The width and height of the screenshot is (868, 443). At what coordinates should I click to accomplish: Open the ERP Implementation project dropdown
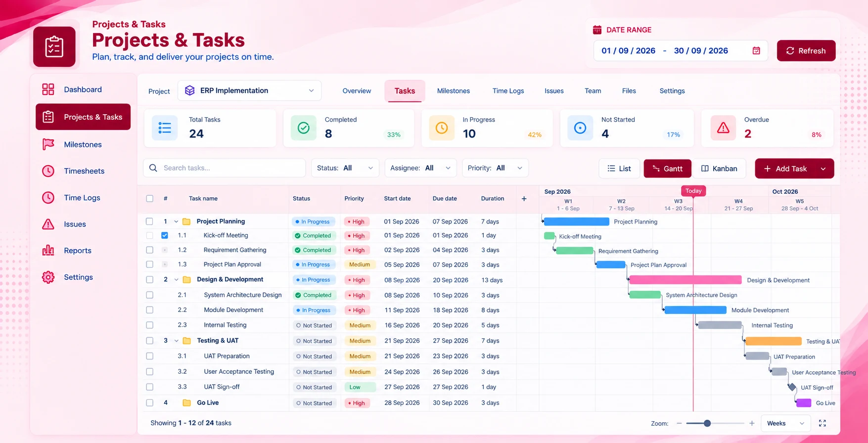tap(249, 90)
